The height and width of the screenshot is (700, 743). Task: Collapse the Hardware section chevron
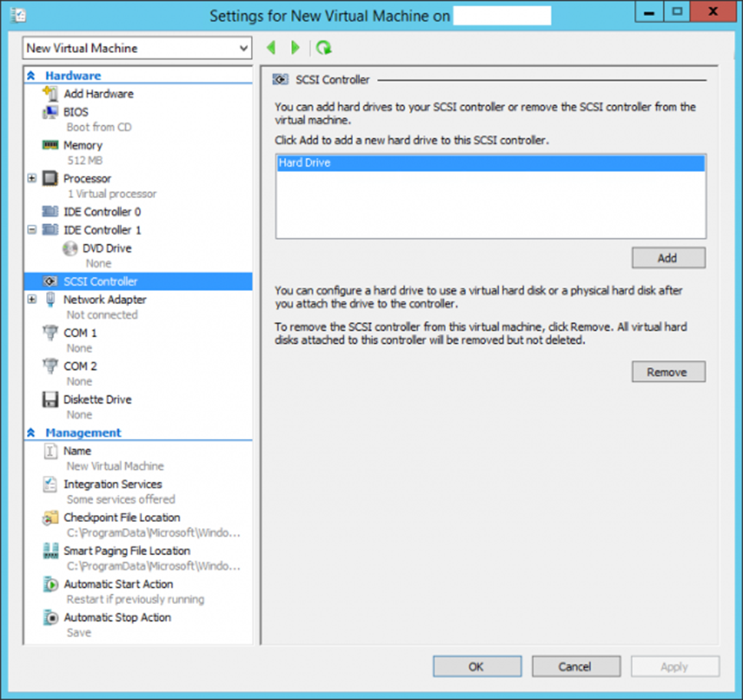pyautogui.click(x=31, y=75)
